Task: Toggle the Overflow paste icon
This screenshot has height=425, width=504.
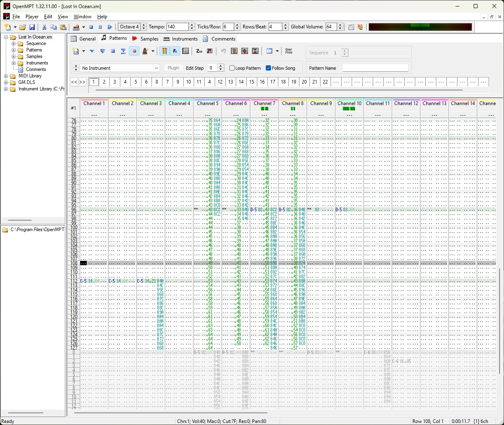Action: point(289,51)
